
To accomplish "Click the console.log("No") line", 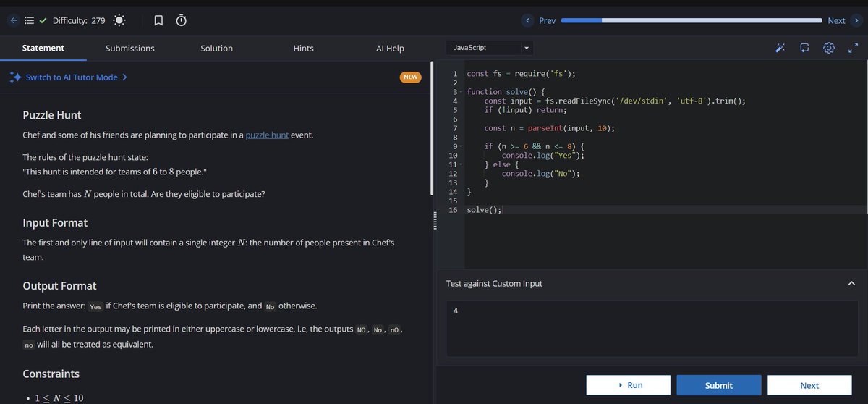I will click(x=541, y=174).
